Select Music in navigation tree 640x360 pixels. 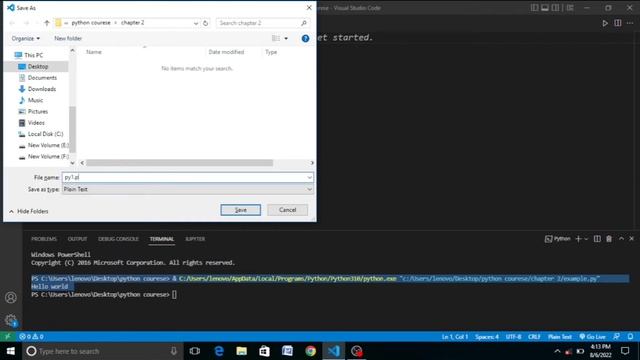(x=35, y=100)
